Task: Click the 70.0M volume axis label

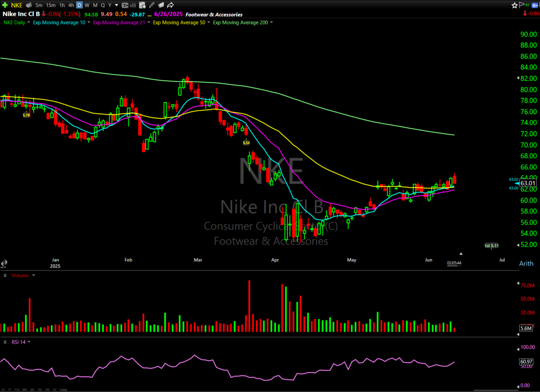Action: coord(527,285)
